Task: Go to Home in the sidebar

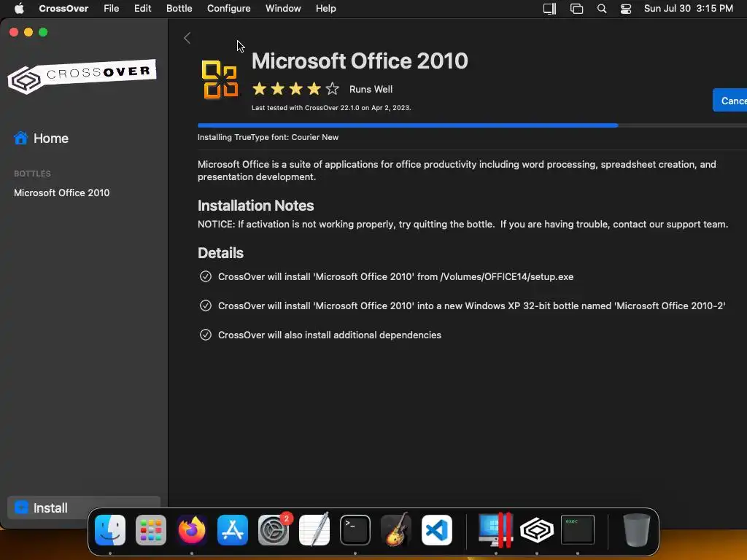Action: tap(51, 138)
